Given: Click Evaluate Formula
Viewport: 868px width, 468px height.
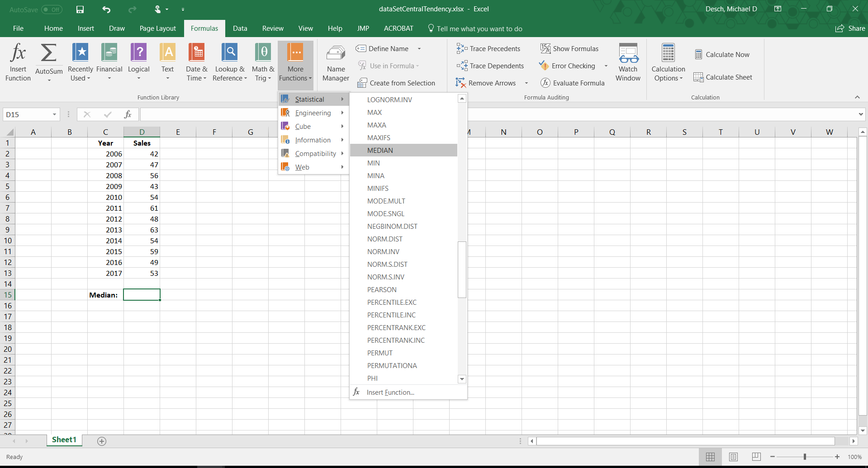Looking at the screenshot, I should [573, 83].
